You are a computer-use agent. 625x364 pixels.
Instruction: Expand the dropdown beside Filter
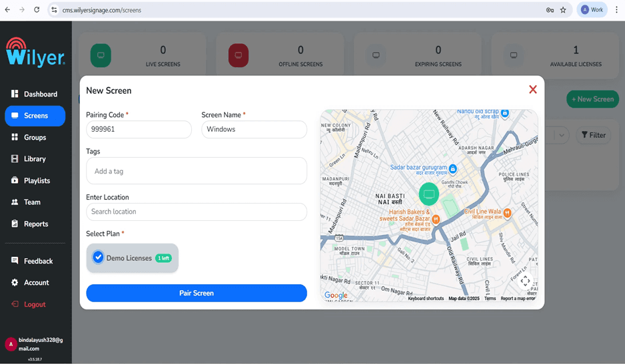(561, 135)
